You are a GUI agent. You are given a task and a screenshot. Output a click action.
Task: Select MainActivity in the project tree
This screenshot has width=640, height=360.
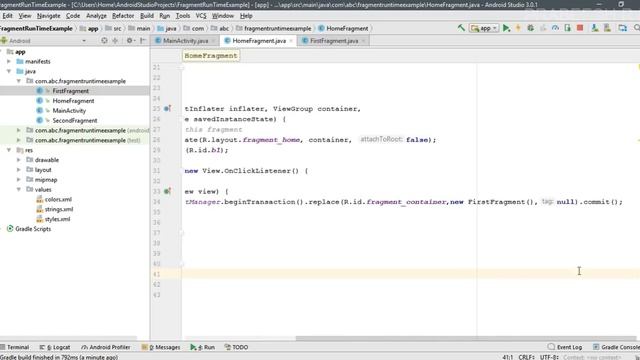(x=69, y=111)
